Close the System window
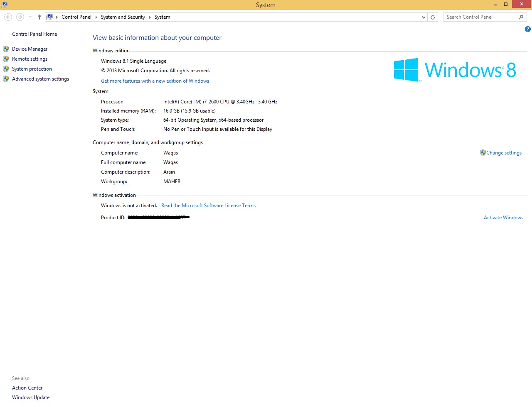Image resolution: width=532 pixels, height=407 pixels. tap(522, 4)
